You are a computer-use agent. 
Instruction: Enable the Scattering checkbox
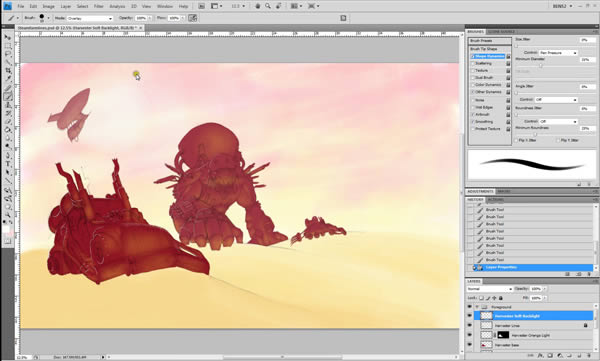click(473, 64)
